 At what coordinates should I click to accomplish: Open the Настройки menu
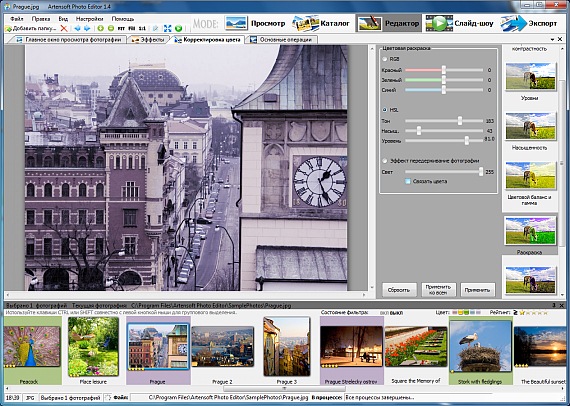pyautogui.click(x=90, y=19)
